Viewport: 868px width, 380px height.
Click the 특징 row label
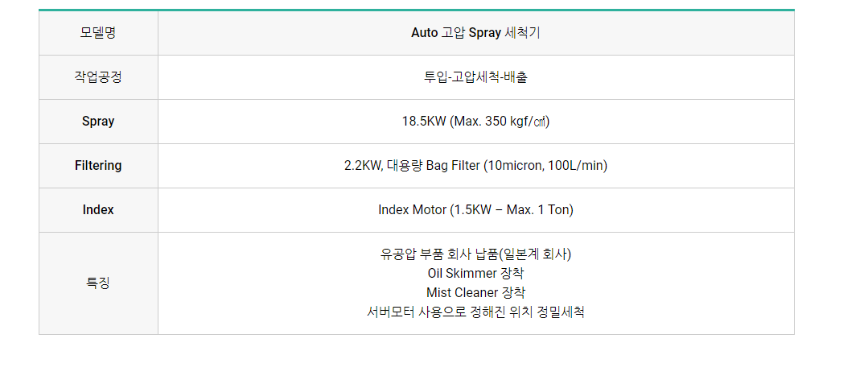click(98, 283)
